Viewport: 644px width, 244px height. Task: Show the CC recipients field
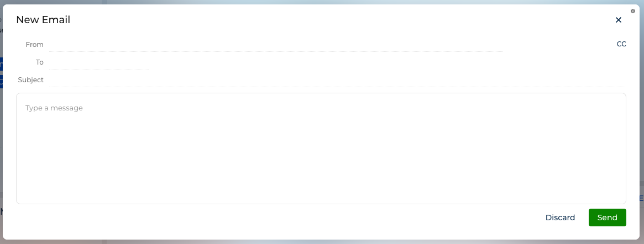pos(621,44)
